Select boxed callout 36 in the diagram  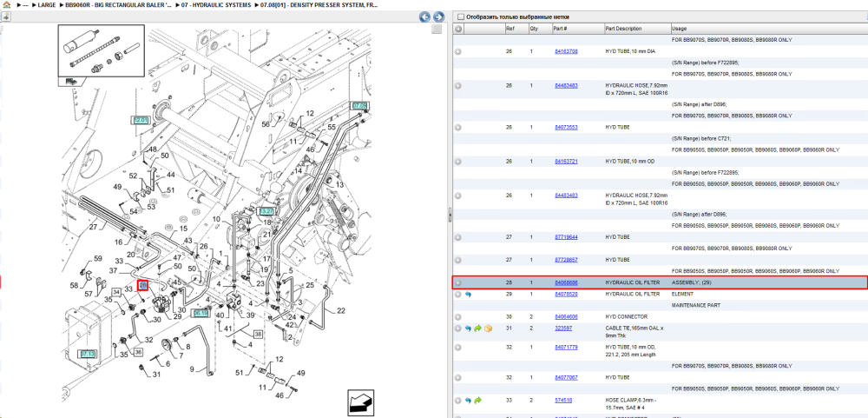138,351
